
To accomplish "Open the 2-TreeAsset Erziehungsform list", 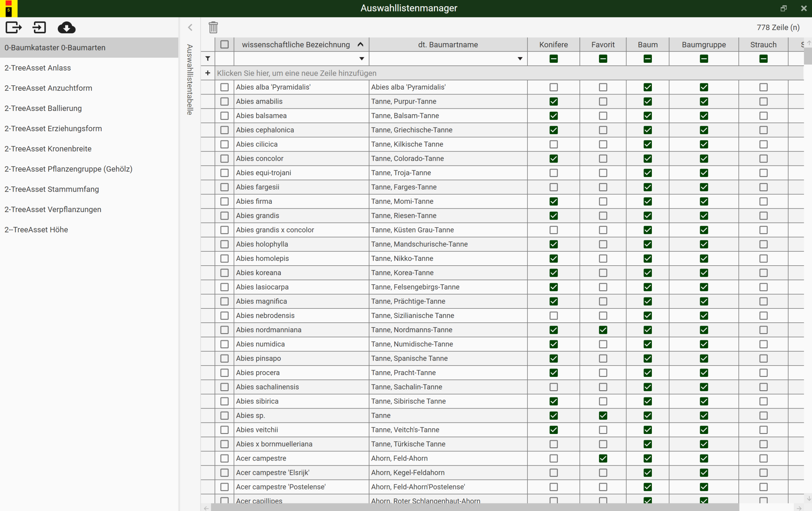I will 89,128.
